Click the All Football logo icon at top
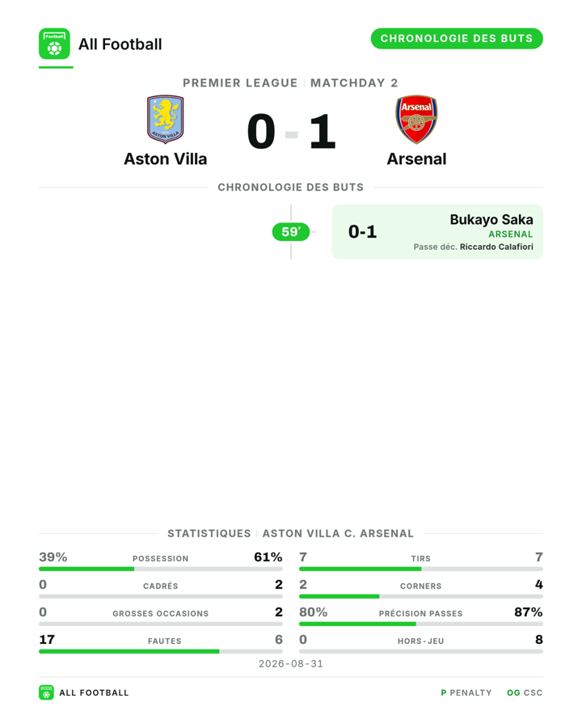Viewport: 582px width, 728px height. (x=54, y=44)
